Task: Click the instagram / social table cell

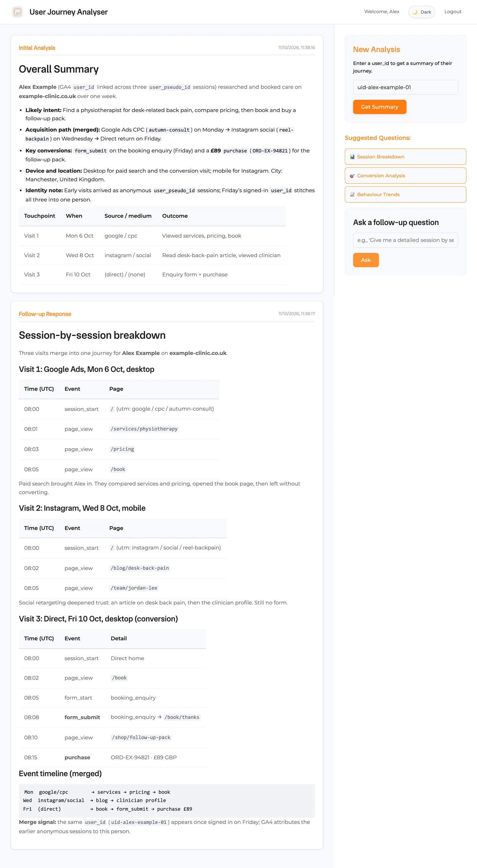Action: pyautogui.click(x=128, y=255)
